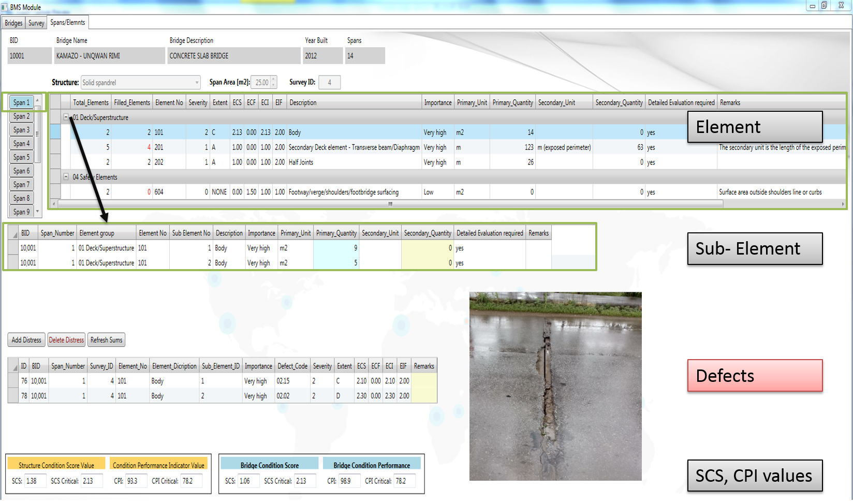Click the Refresh Sums button
Viewport: 853px width, 504px height.
coord(106,340)
